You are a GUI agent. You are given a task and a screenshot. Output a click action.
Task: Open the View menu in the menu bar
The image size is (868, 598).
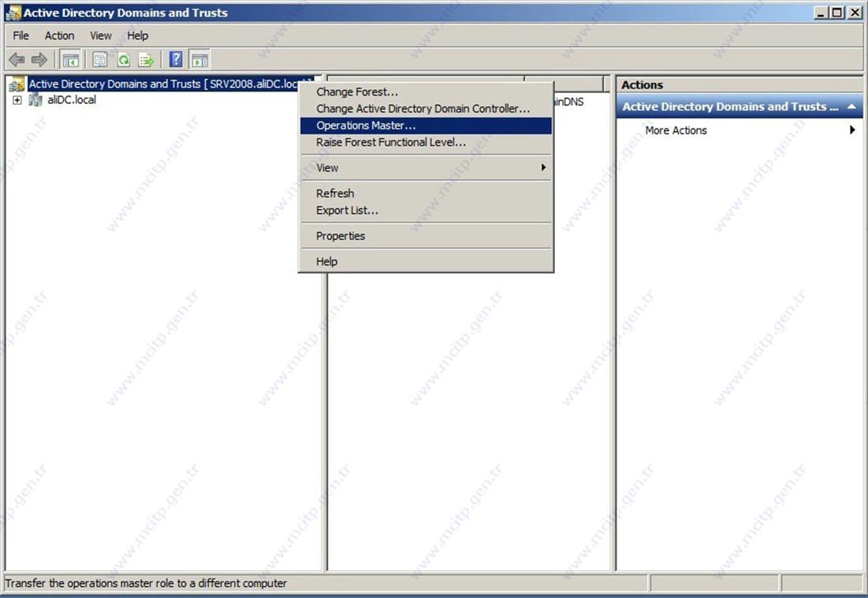tap(101, 36)
